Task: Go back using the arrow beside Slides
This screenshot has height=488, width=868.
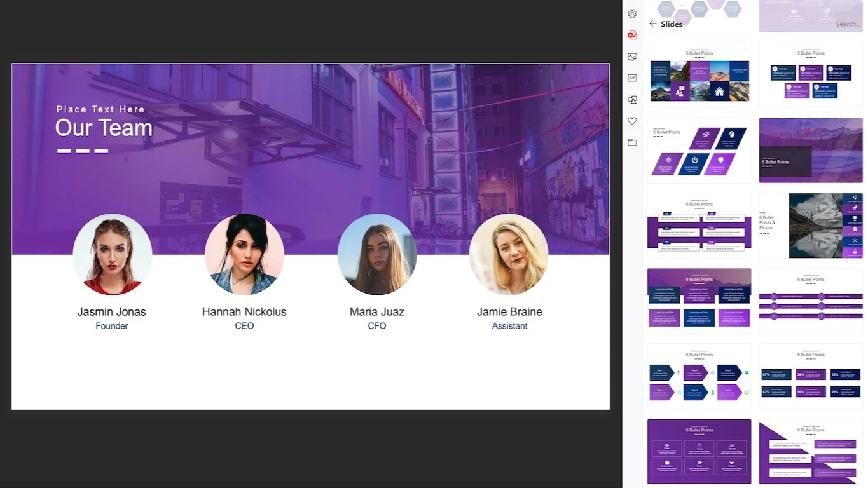Action: (x=652, y=24)
